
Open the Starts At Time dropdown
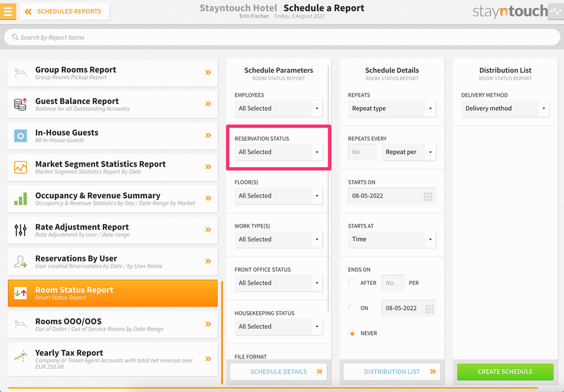tap(392, 239)
